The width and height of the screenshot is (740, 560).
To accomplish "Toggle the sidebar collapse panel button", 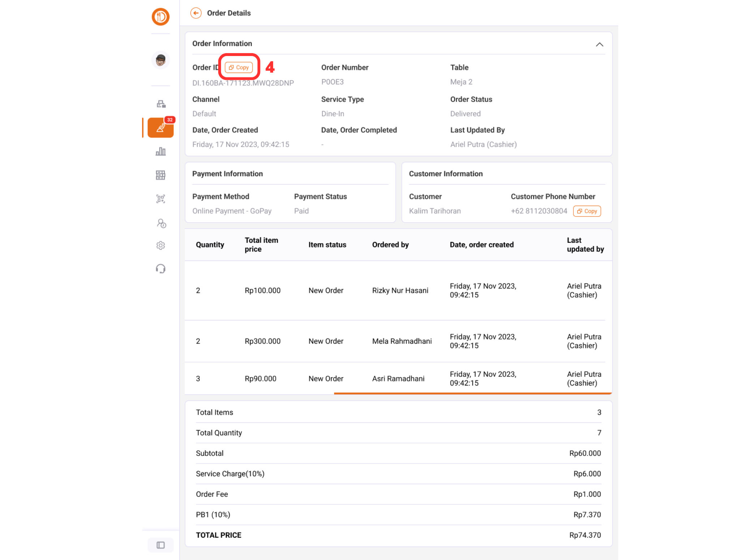I will pos(160,545).
